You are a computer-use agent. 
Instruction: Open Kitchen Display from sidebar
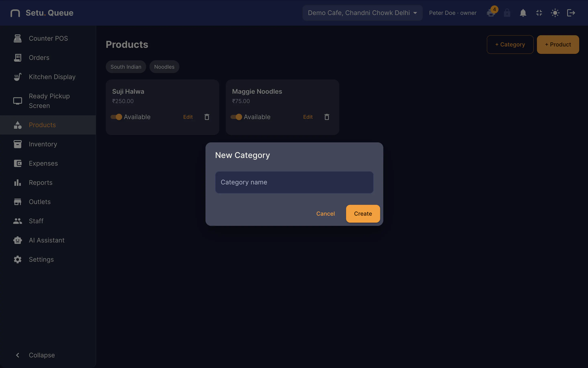click(48, 77)
